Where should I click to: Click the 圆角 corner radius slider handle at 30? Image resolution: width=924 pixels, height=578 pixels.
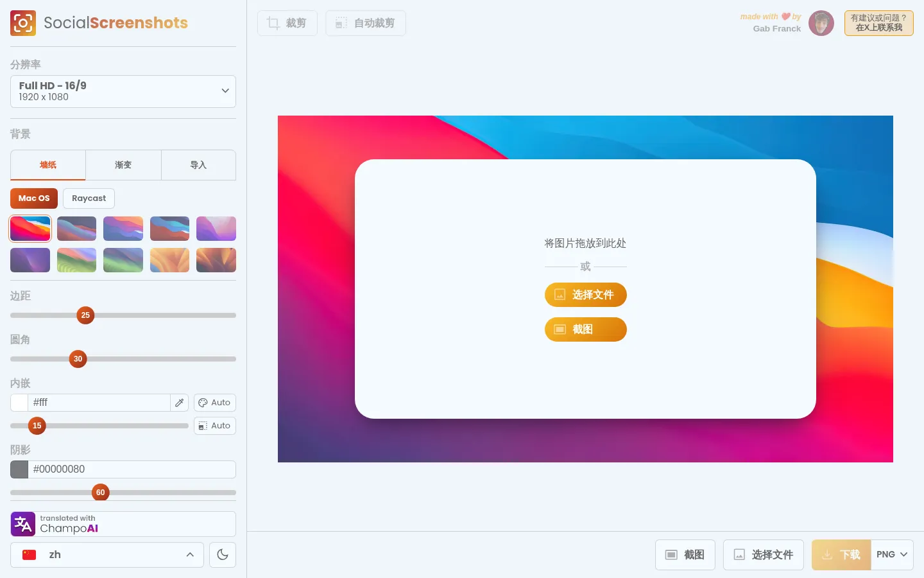78,359
